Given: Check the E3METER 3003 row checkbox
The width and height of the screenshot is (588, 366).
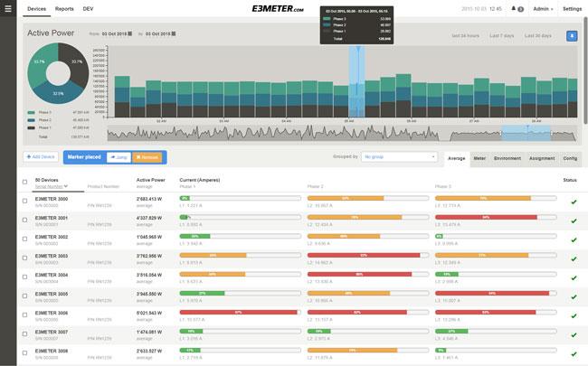Looking at the screenshot, I should (24, 258).
